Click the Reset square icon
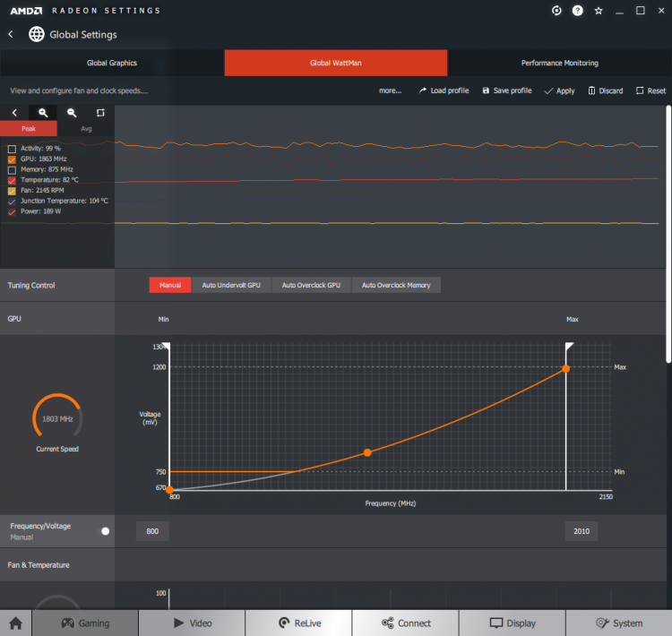Screen dimensions: 672x636 [640, 90]
